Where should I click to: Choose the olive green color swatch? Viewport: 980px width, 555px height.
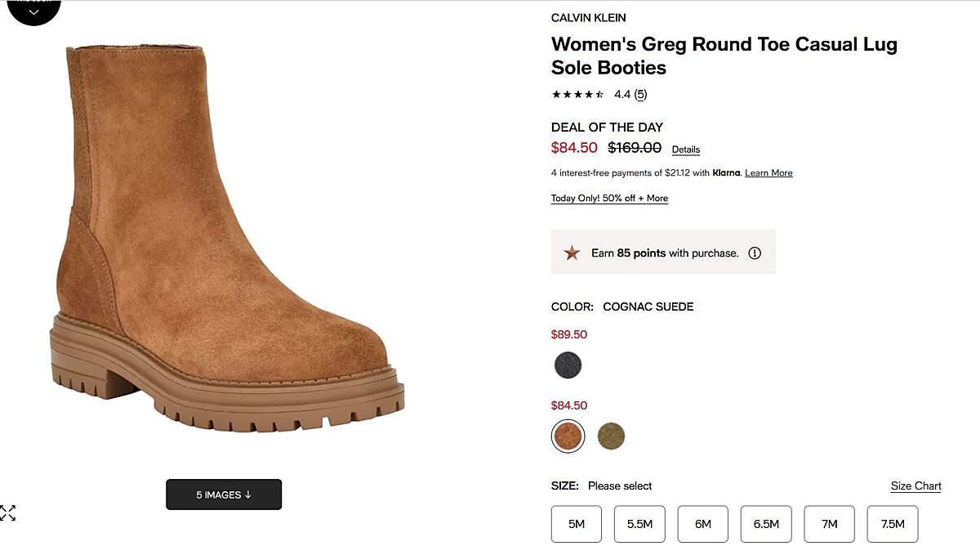point(611,436)
